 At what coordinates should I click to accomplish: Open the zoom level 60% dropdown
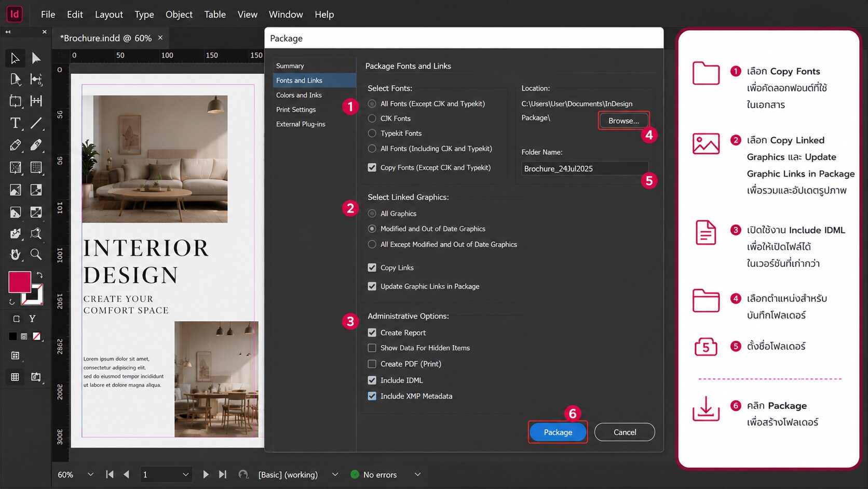91,474
